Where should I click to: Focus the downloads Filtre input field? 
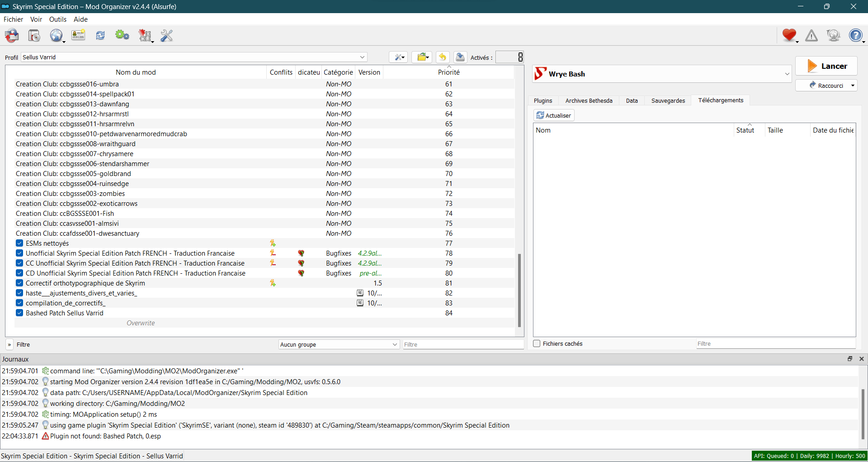pos(775,343)
